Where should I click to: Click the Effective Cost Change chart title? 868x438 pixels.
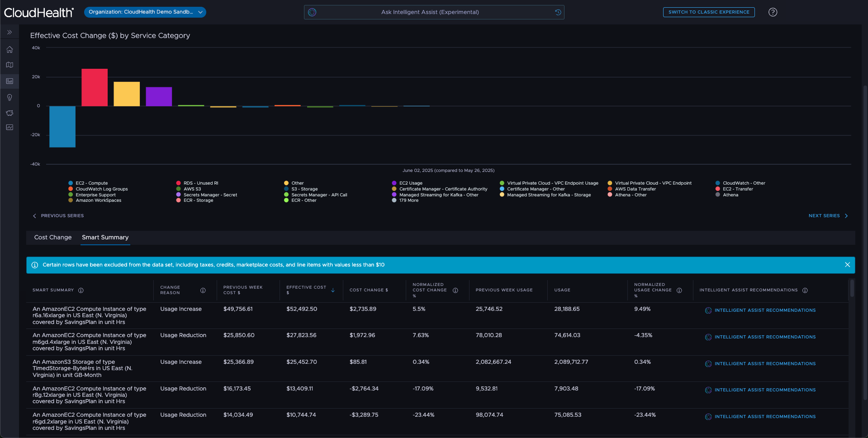tap(110, 36)
